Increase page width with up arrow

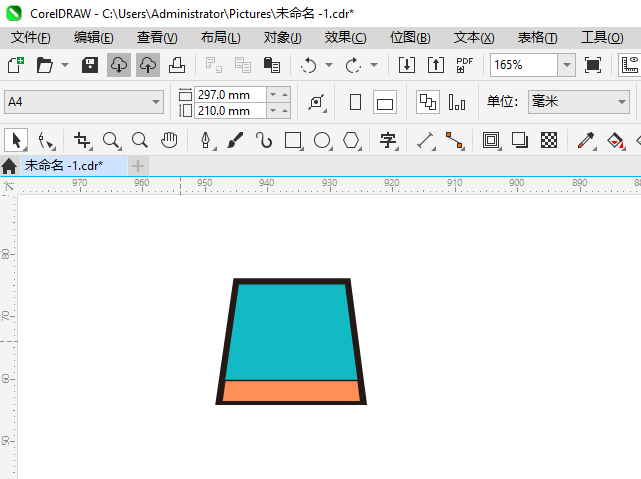coord(285,95)
